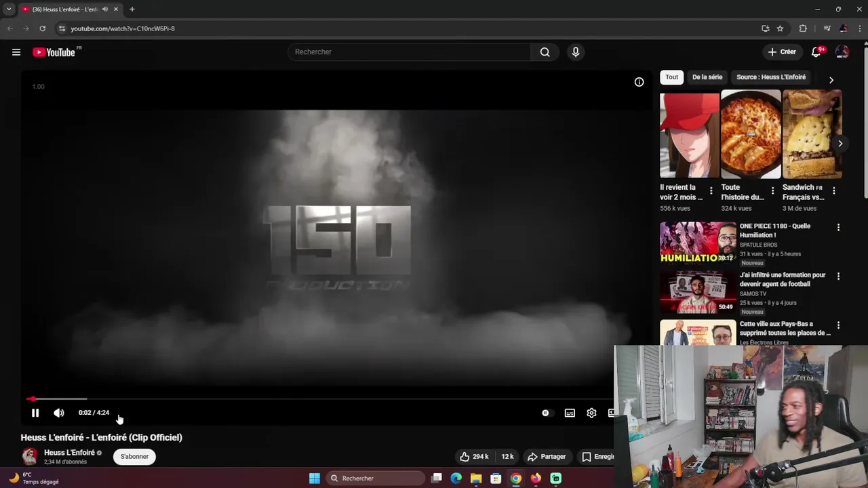This screenshot has width=868, height=488.
Task: Open YouTube notifications bell
Action: tap(817, 52)
